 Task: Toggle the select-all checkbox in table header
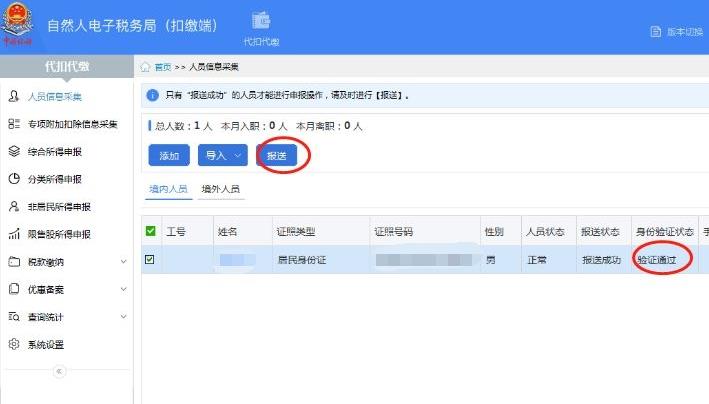click(x=151, y=232)
